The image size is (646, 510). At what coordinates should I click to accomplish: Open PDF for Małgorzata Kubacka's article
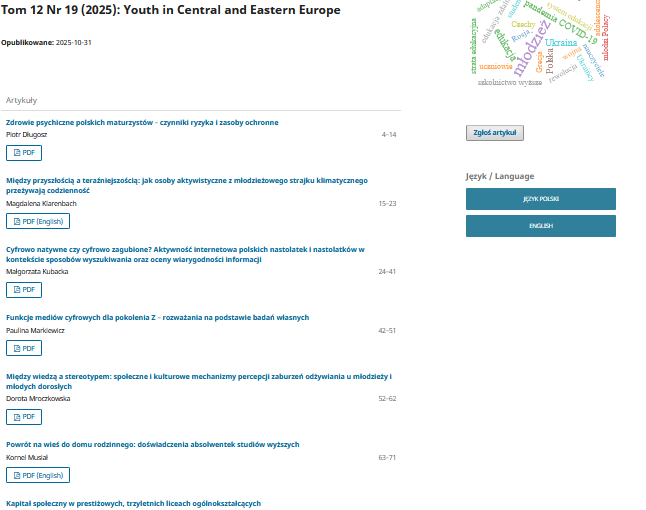tap(24, 289)
